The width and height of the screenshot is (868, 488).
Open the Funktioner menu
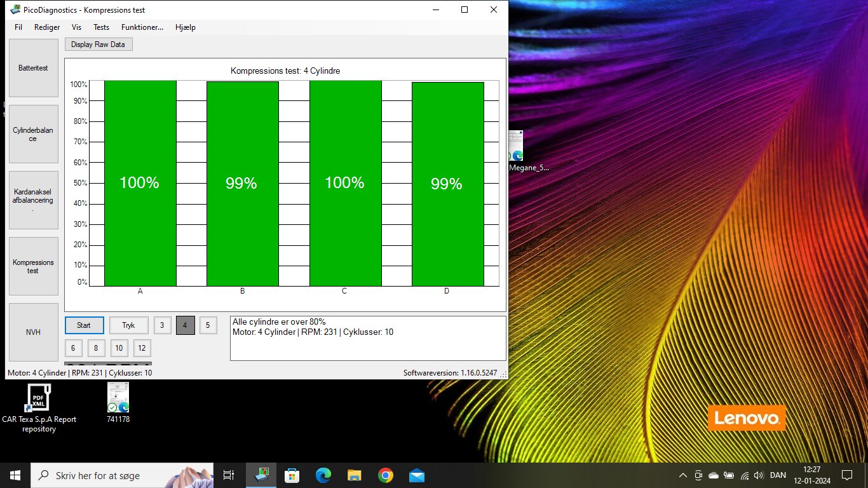tap(142, 27)
